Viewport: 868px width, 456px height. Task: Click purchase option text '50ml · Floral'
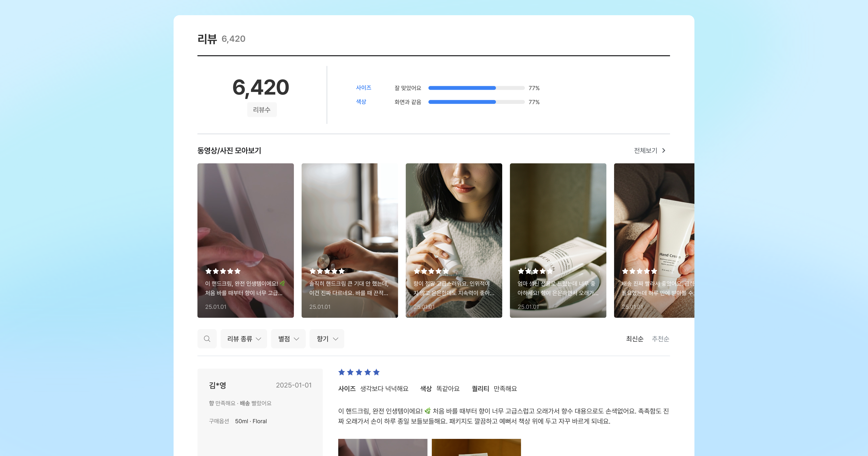(x=251, y=421)
